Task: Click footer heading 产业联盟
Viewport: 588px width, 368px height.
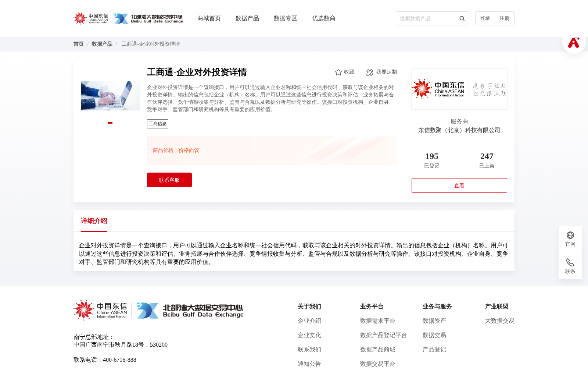Action: (497, 307)
